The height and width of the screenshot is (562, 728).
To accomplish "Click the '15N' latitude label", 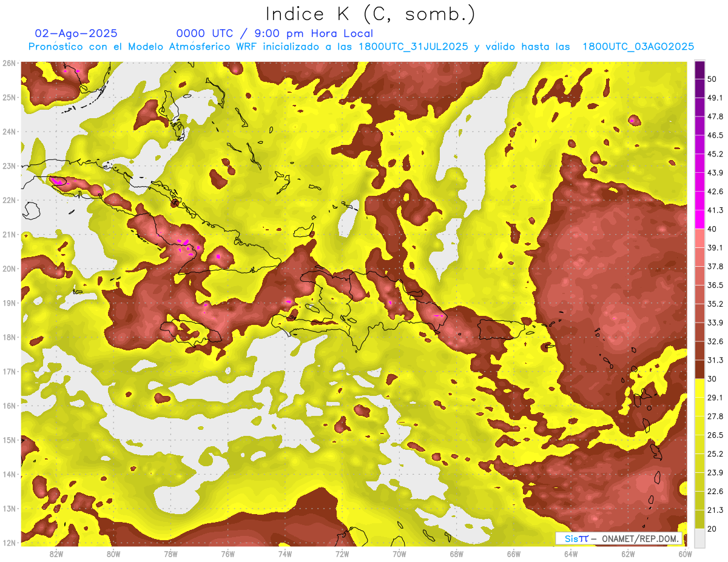I will click(8, 440).
